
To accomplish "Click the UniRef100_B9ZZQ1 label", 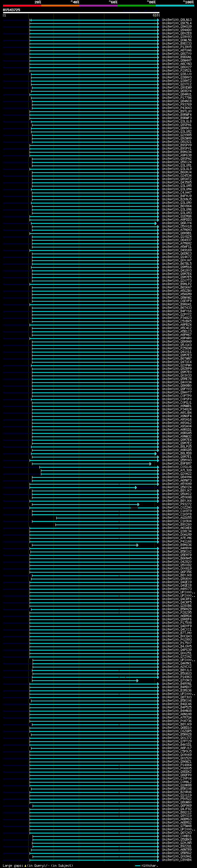I will [x=177, y=846].
